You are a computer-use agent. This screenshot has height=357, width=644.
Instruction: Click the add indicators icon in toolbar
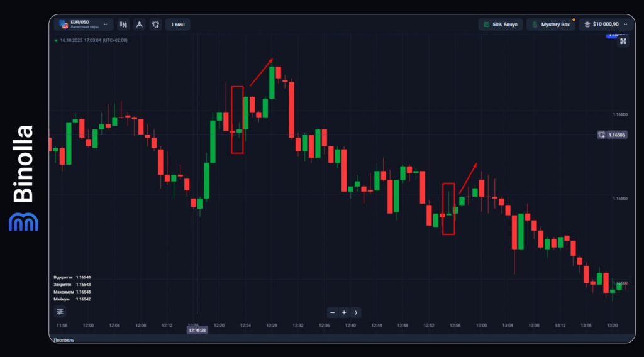155,25
